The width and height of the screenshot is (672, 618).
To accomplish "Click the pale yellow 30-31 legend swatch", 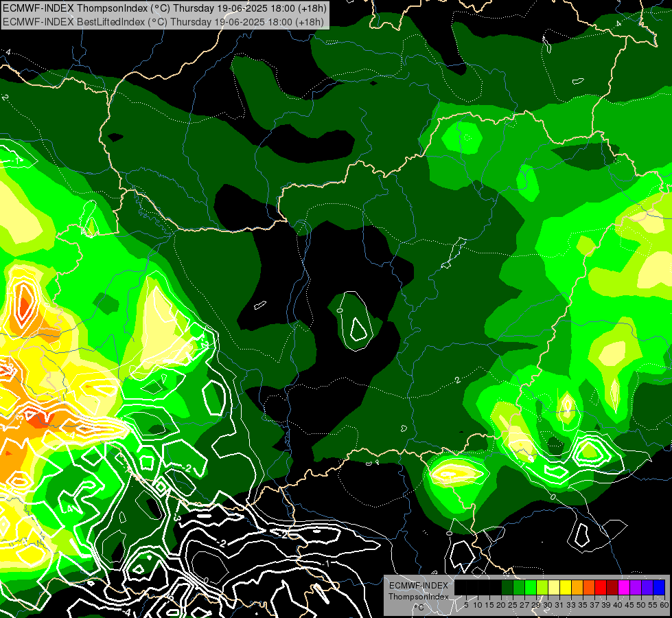I will pyautogui.click(x=554, y=587).
